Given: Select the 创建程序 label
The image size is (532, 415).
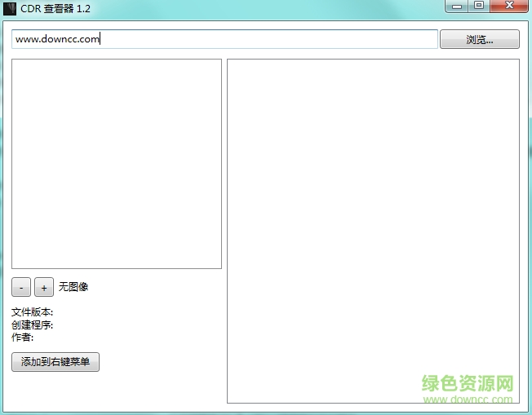Looking at the screenshot, I should [x=33, y=325].
